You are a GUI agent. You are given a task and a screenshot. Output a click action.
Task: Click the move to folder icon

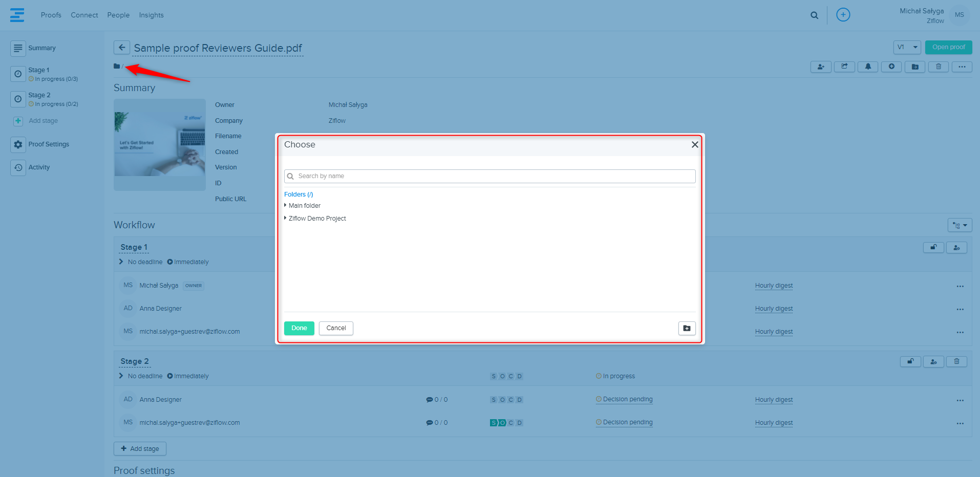point(915,67)
